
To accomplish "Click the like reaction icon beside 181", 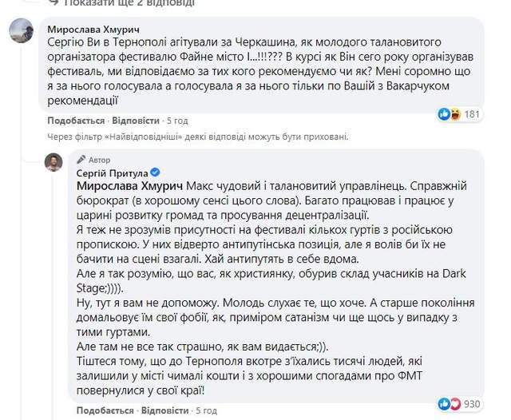I will tap(444, 114).
